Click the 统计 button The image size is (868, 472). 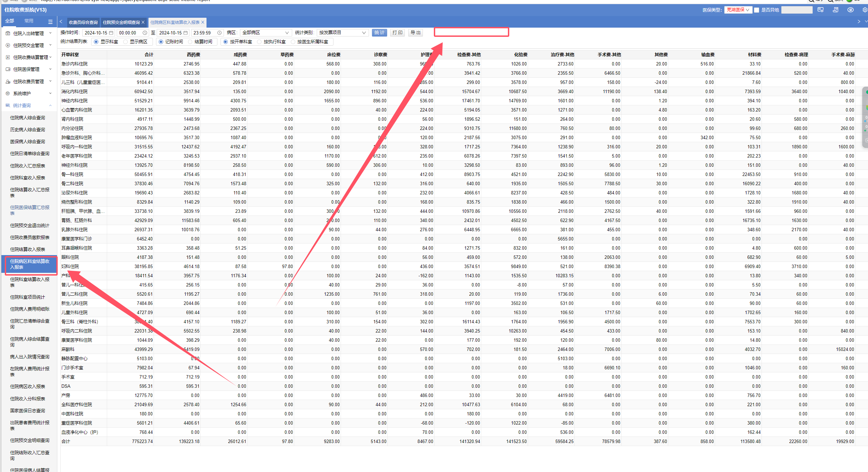coord(379,33)
